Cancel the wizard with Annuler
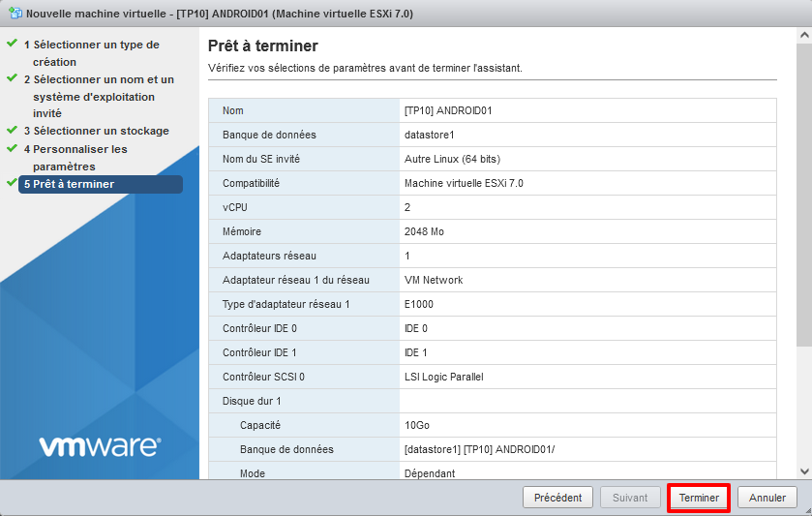Viewport: 812px width, 516px height. point(767,498)
